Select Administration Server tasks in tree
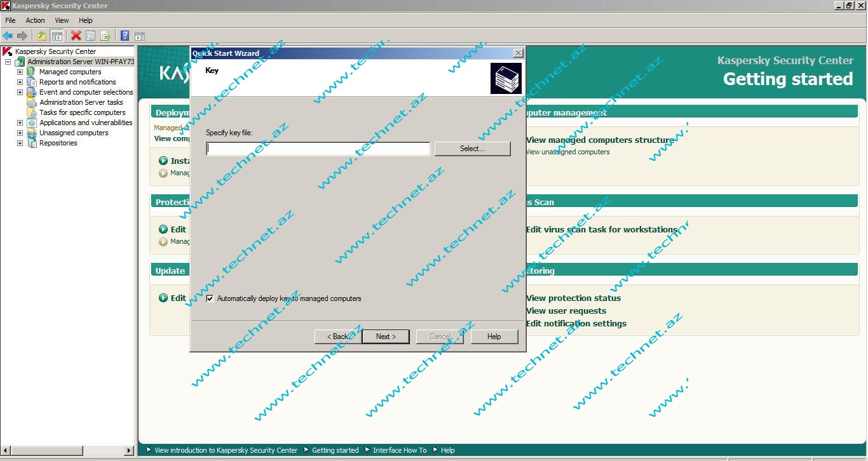This screenshot has width=868, height=461. coord(81,102)
